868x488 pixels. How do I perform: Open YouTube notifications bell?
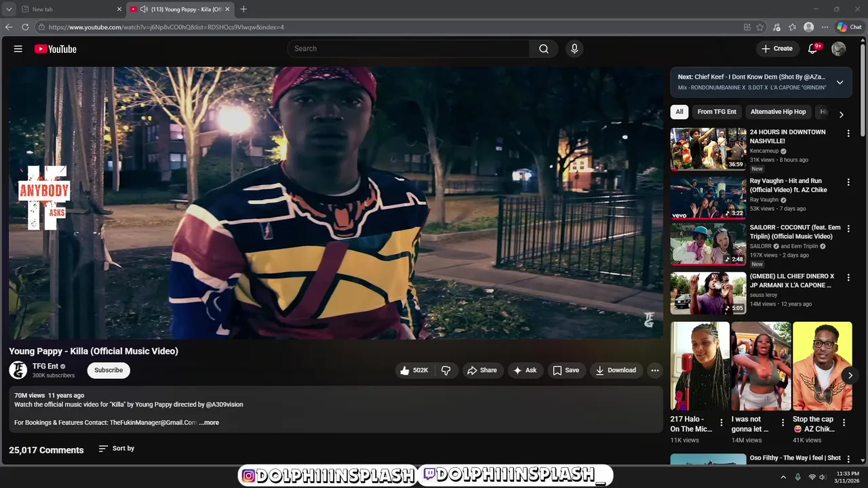point(812,49)
